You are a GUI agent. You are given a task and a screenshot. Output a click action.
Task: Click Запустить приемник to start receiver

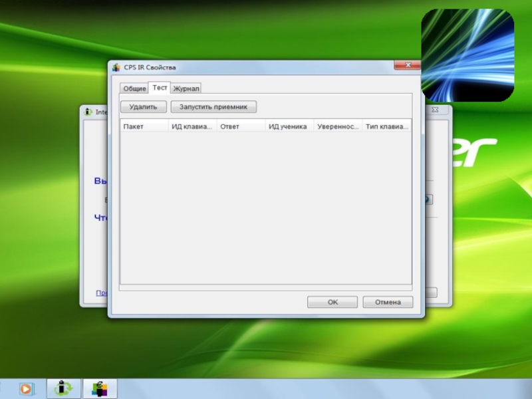(213, 106)
